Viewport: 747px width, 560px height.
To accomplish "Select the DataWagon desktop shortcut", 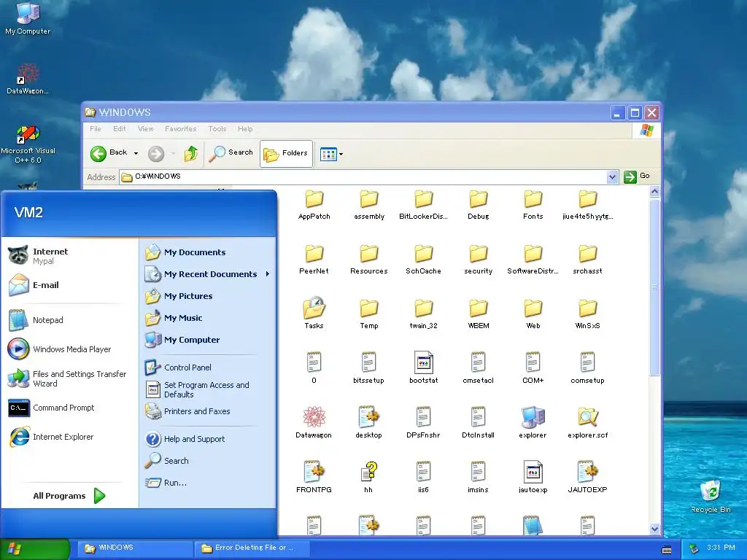I will 28,79.
